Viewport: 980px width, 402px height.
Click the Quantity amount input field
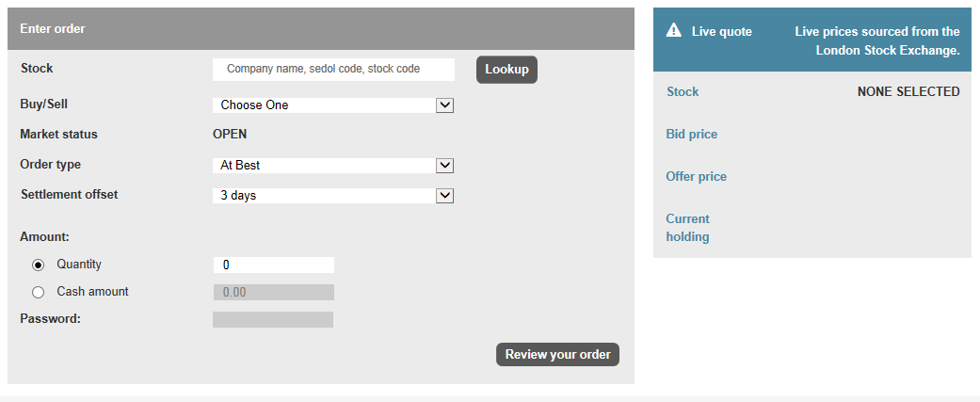tap(274, 265)
